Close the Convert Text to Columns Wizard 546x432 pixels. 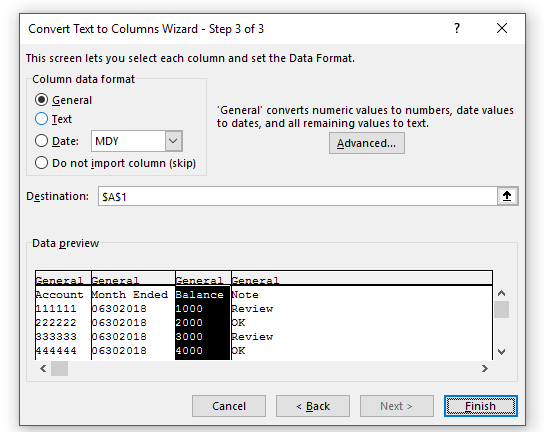click(x=502, y=28)
